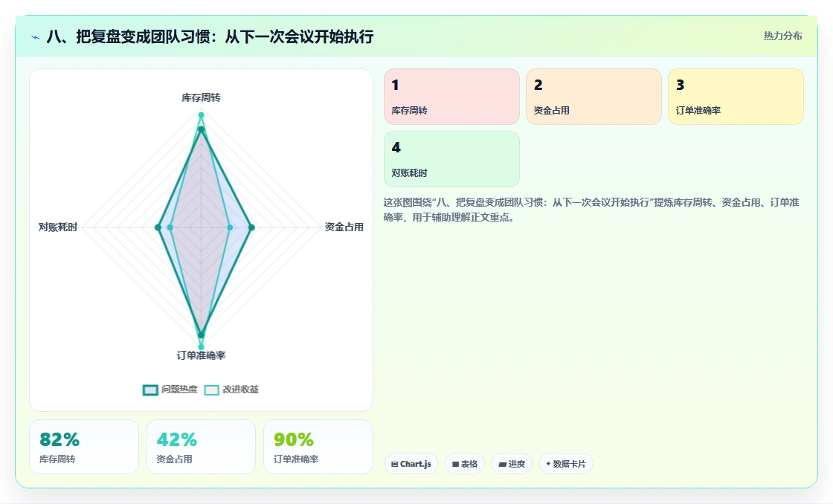Click the icon inside the 数据卡片 tag

tap(548, 464)
